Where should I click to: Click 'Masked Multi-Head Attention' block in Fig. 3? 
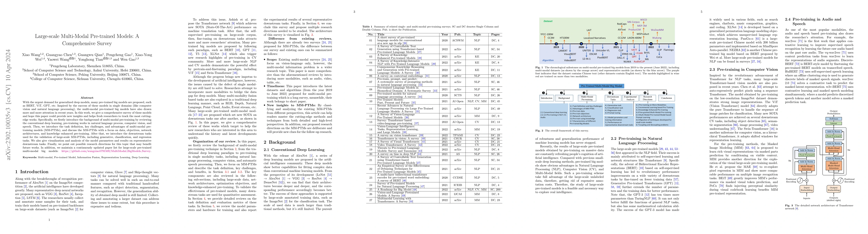click(x=834, y=166)
